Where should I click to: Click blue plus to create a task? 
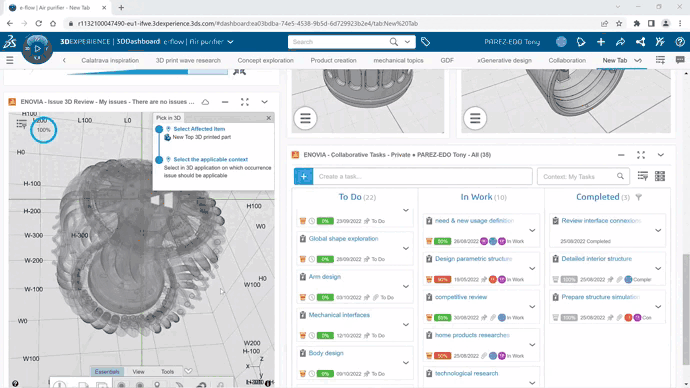[x=304, y=176]
